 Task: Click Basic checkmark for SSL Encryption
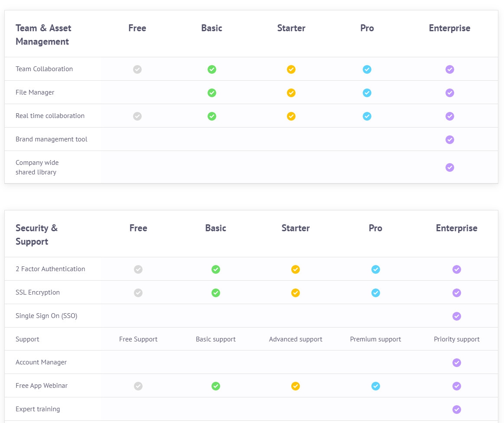tap(216, 293)
